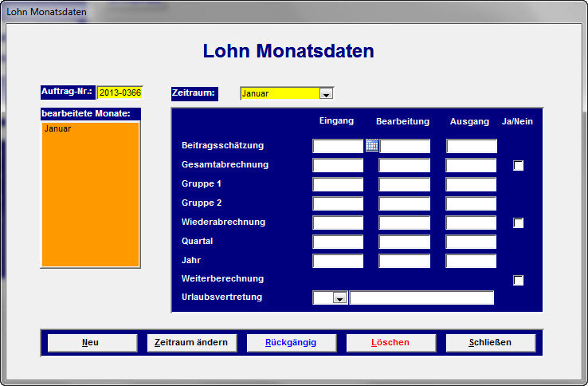This screenshot has height=386, width=588.
Task: Select the Jahr Ausgang field
Action: tap(471, 261)
